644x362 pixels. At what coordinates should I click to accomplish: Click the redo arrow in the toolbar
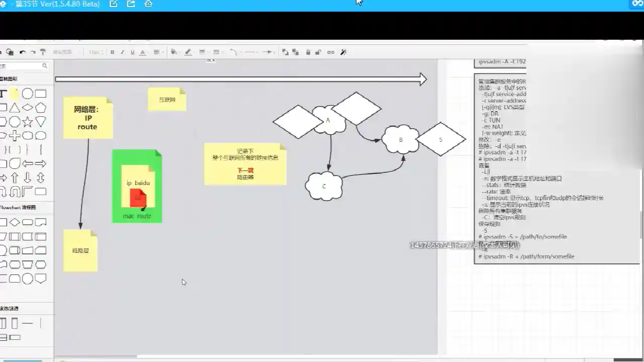tap(33, 52)
